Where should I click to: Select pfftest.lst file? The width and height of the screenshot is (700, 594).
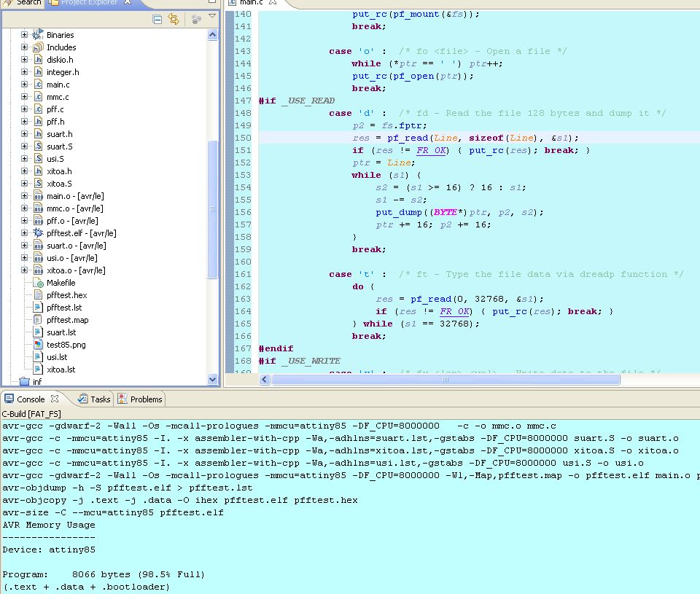click(64, 308)
